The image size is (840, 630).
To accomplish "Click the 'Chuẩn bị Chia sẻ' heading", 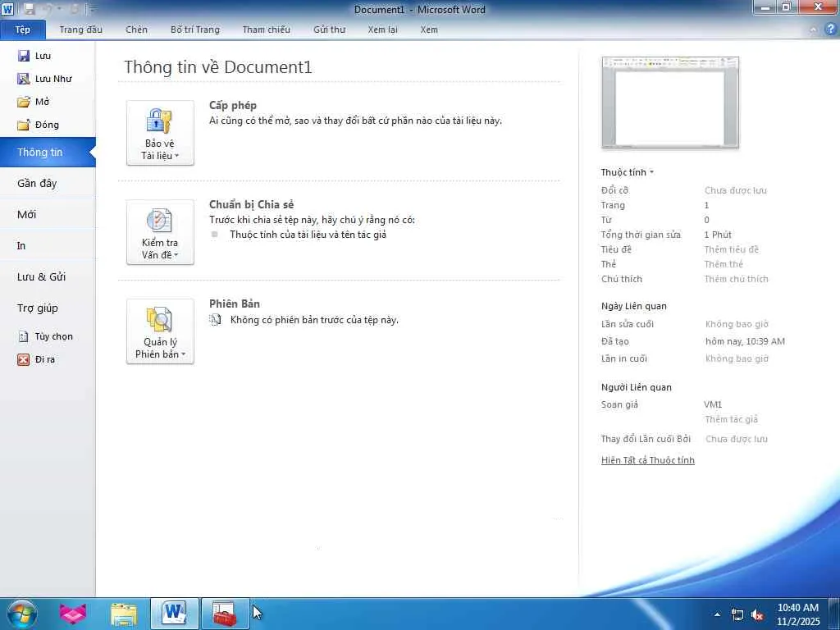I will (x=251, y=204).
